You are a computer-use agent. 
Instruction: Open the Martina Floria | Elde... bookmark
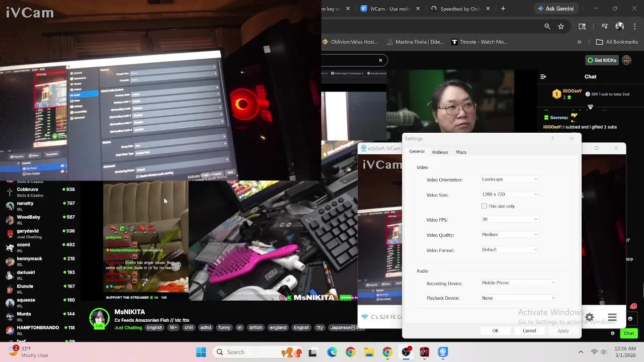click(415, 42)
